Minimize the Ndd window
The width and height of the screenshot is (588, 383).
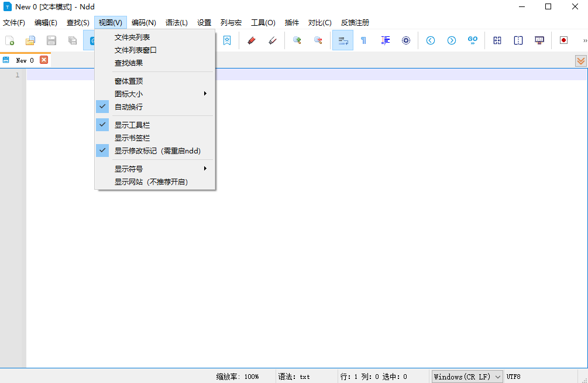(521, 7)
